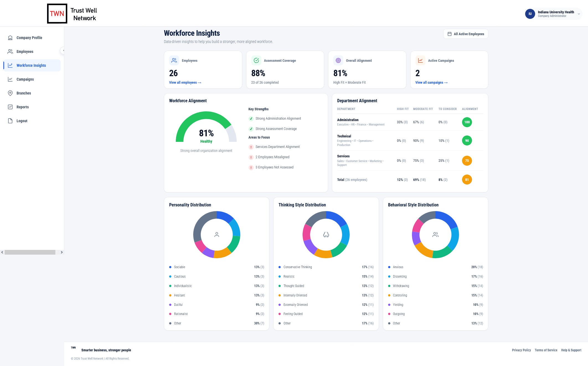Image resolution: width=588 pixels, height=366 pixels.
Task: Click the Branches location pin icon
Action: 10,93
